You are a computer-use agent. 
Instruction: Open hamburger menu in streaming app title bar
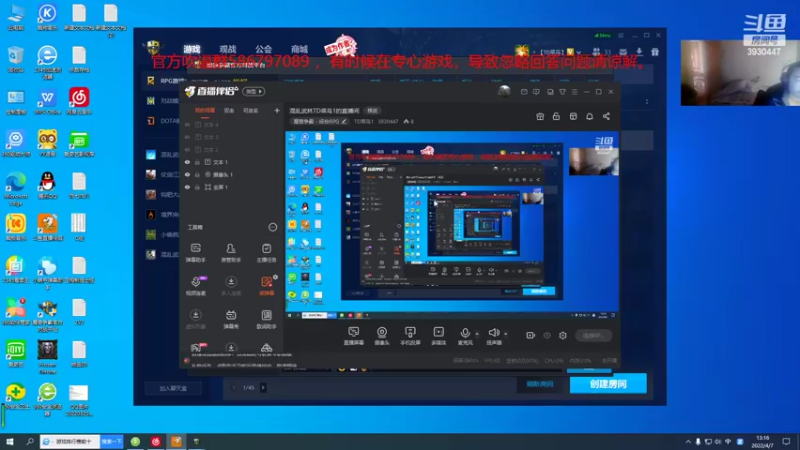[x=574, y=92]
